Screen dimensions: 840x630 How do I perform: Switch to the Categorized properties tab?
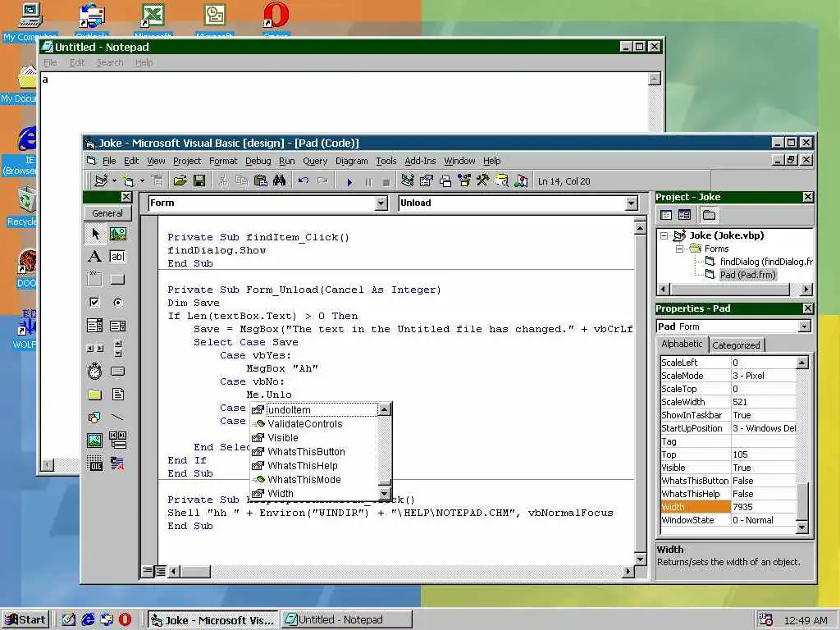click(736, 345)
